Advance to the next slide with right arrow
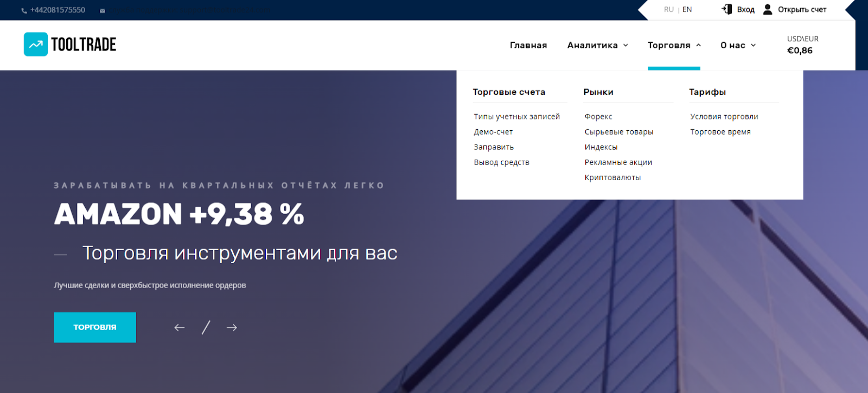This screenshot has height=393, width=868. tap(232, 327)
